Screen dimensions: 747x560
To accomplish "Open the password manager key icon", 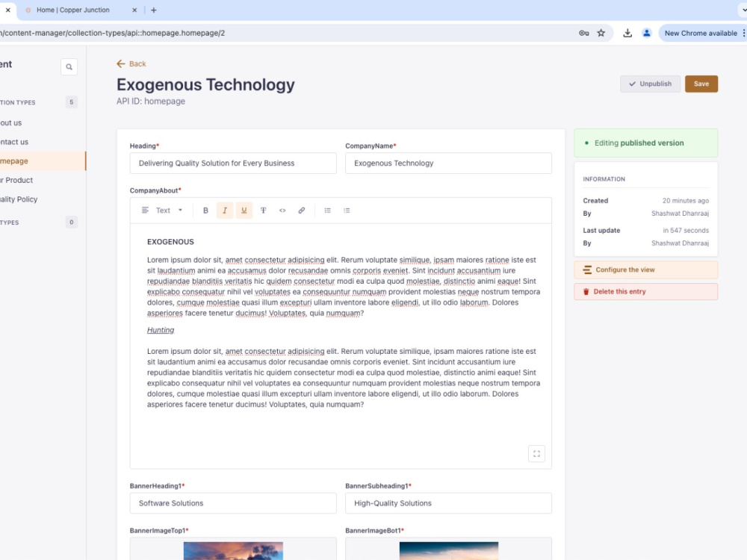I will 583,33.
